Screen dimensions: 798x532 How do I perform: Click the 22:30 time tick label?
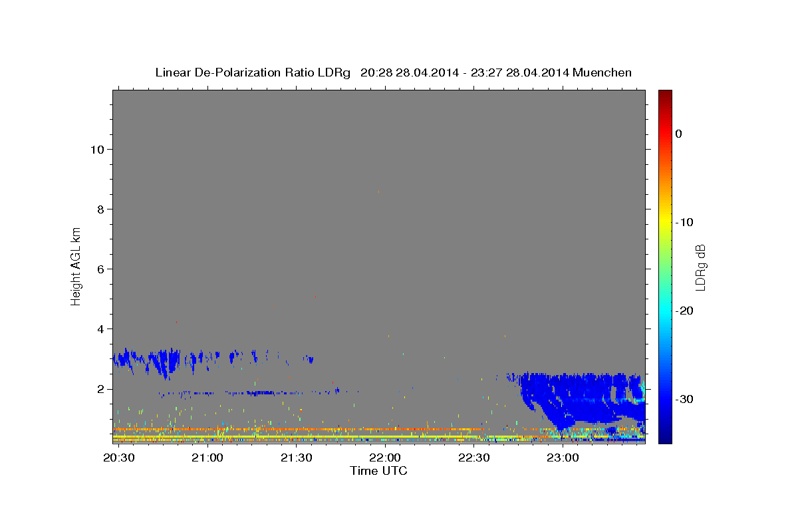(x=473, y=458)
